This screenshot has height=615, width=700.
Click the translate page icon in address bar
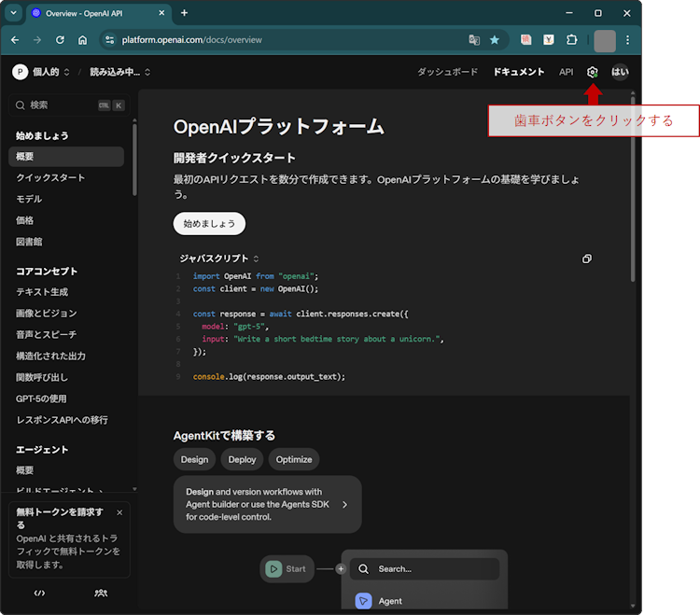(x=474, y=40)
